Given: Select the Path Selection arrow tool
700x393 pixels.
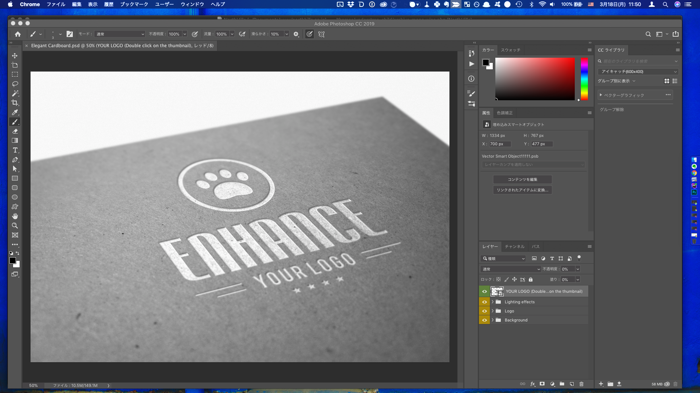Looking at the screenshot, I should click(x=15, y=169).
